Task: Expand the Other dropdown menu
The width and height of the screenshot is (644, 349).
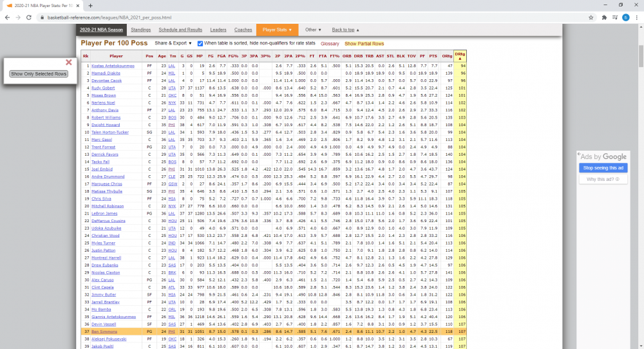Action: 313,30
